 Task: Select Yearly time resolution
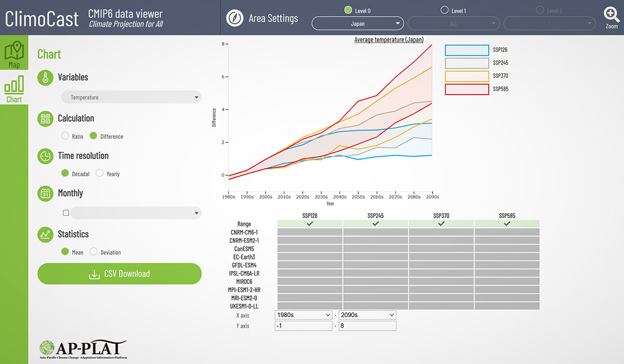99,174
